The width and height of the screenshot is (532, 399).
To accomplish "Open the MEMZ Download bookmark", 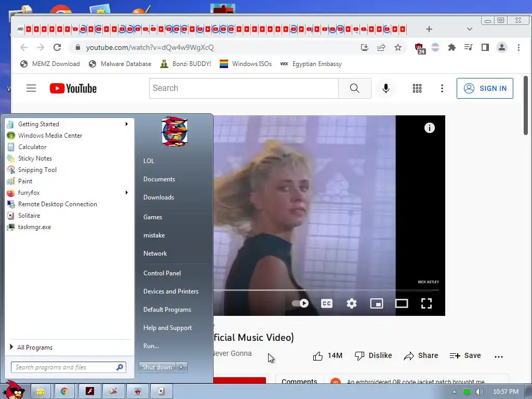I will [x=50, y=64].
